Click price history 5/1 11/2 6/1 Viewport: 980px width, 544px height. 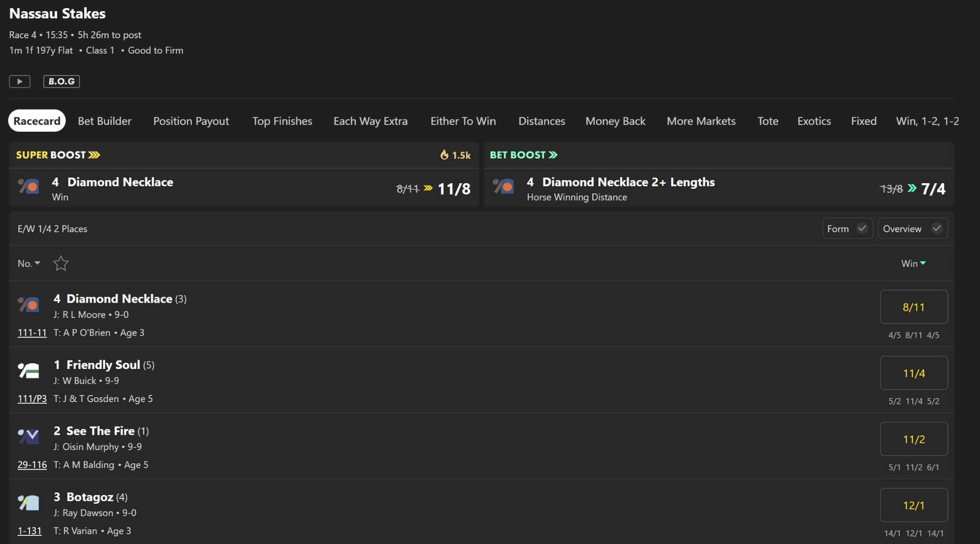(x=914, y=467)
